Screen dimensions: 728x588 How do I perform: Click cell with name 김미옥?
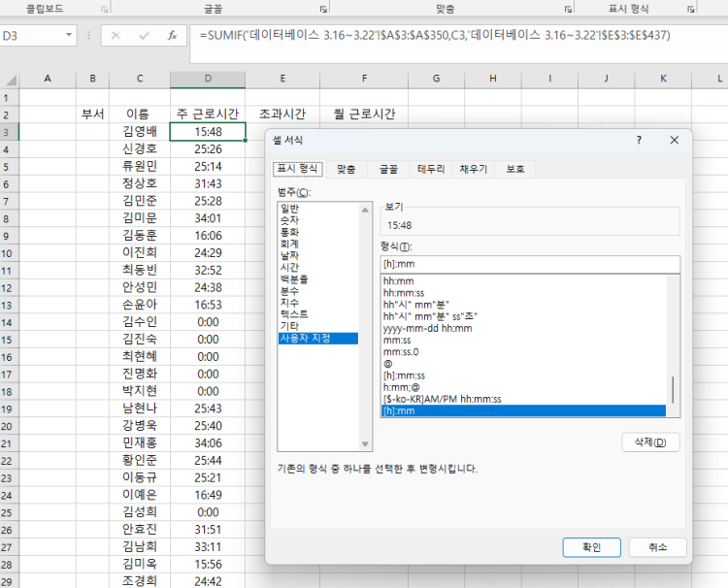tap(140, 565)
